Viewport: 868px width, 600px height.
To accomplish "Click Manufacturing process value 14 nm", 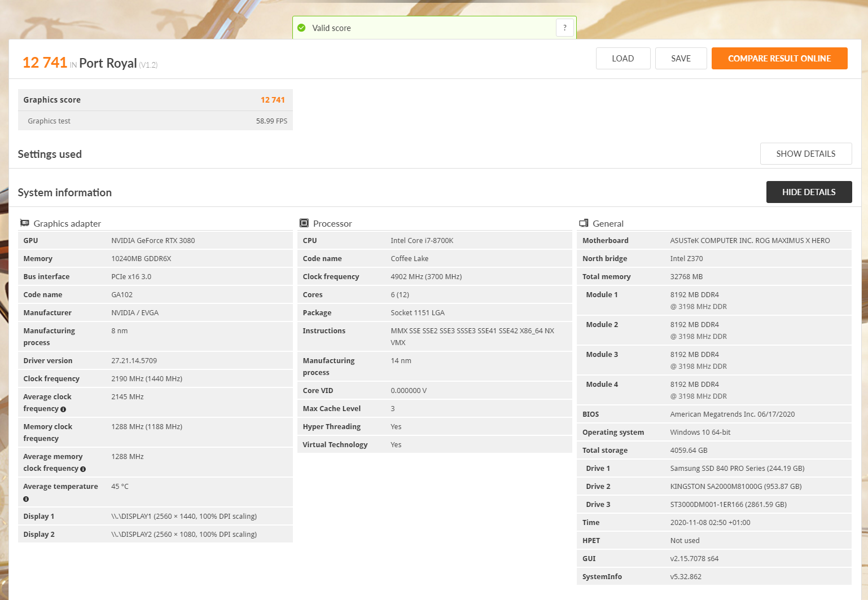I will [401, 360].
